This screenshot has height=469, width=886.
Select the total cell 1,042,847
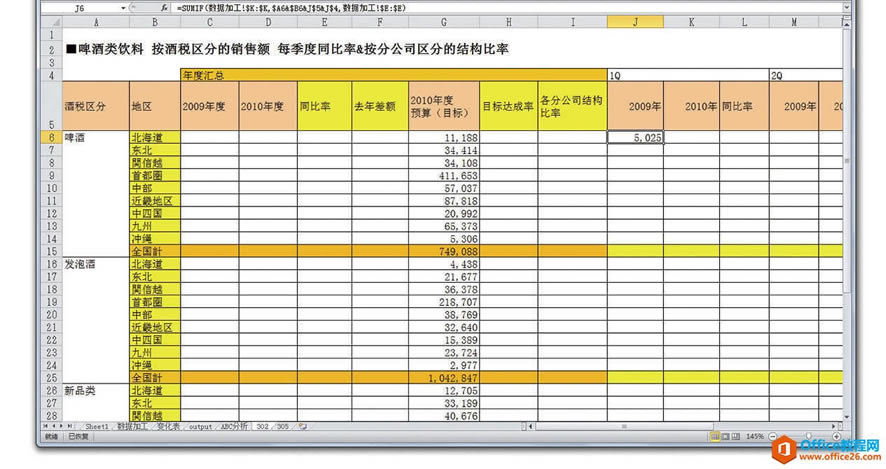pos(444,377)
